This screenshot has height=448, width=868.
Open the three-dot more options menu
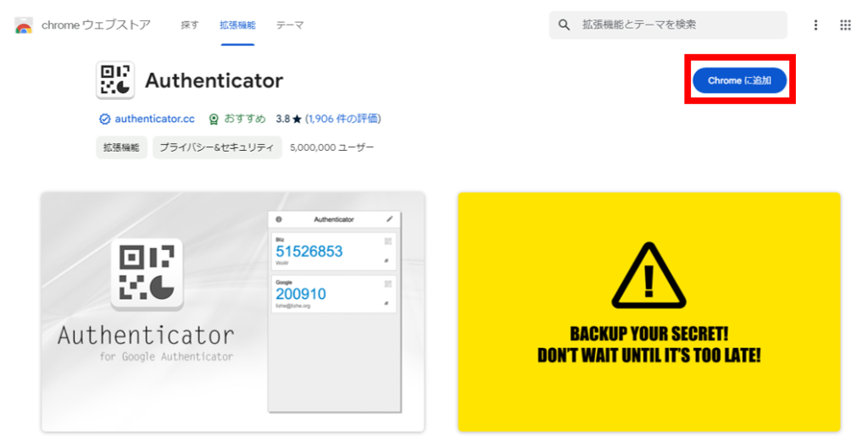(x=815, y=25)
